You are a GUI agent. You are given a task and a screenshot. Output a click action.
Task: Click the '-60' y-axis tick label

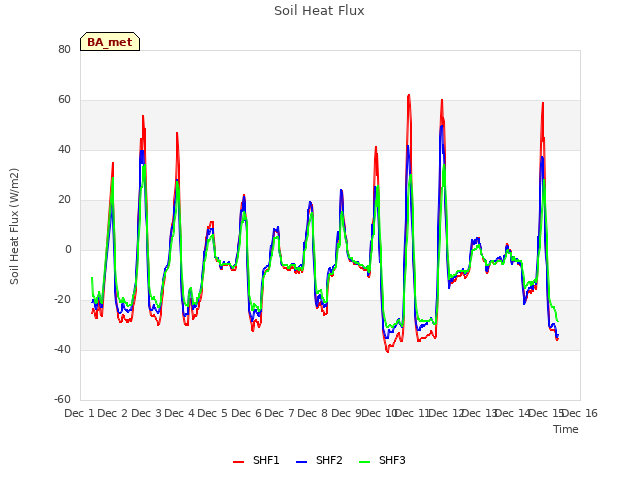(x=62, y=400)
